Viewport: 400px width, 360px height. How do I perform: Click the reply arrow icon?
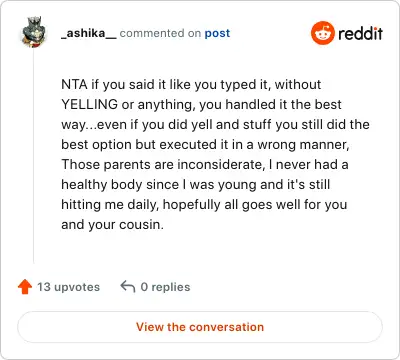pos(128,287)
